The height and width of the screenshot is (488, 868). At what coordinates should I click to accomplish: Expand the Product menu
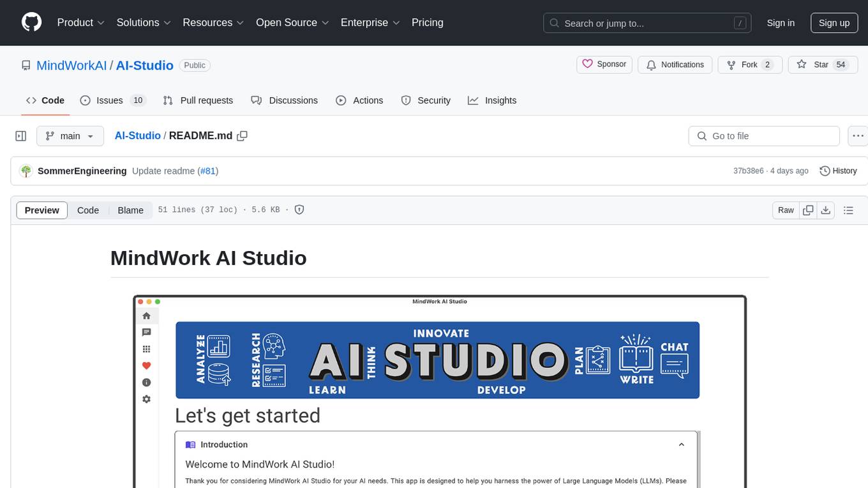tap(81, 22)
